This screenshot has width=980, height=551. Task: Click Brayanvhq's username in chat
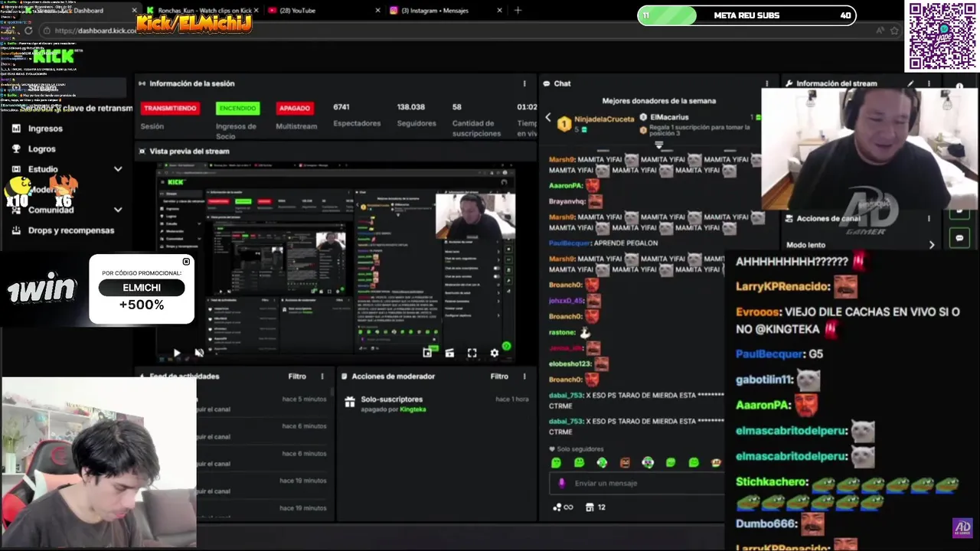[567, 201]
